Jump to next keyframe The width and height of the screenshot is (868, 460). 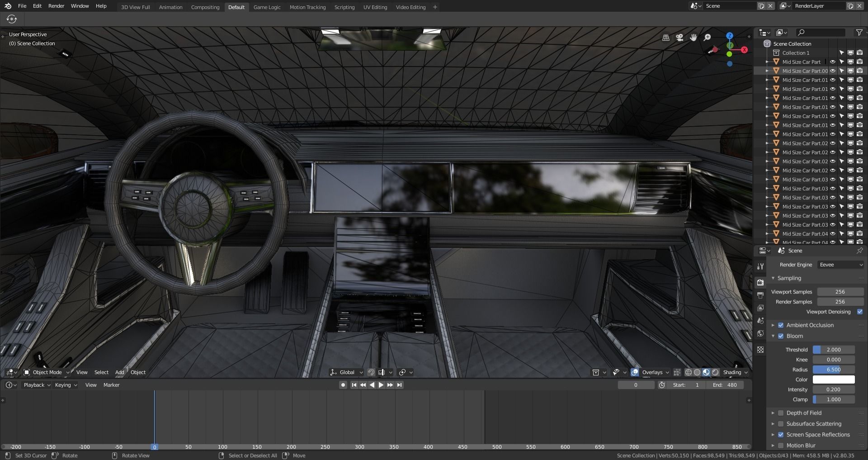pyautogui.click(x=390, y=385)
